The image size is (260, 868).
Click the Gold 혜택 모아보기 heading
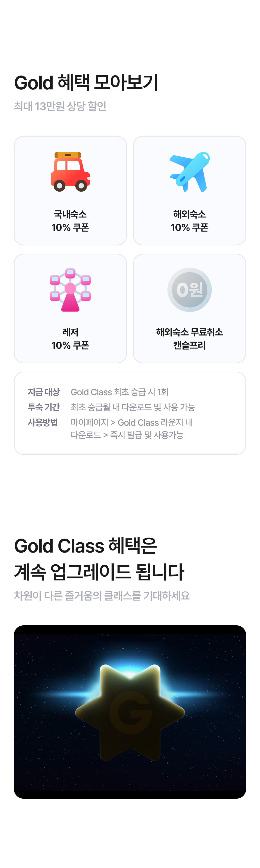[86, 83]
